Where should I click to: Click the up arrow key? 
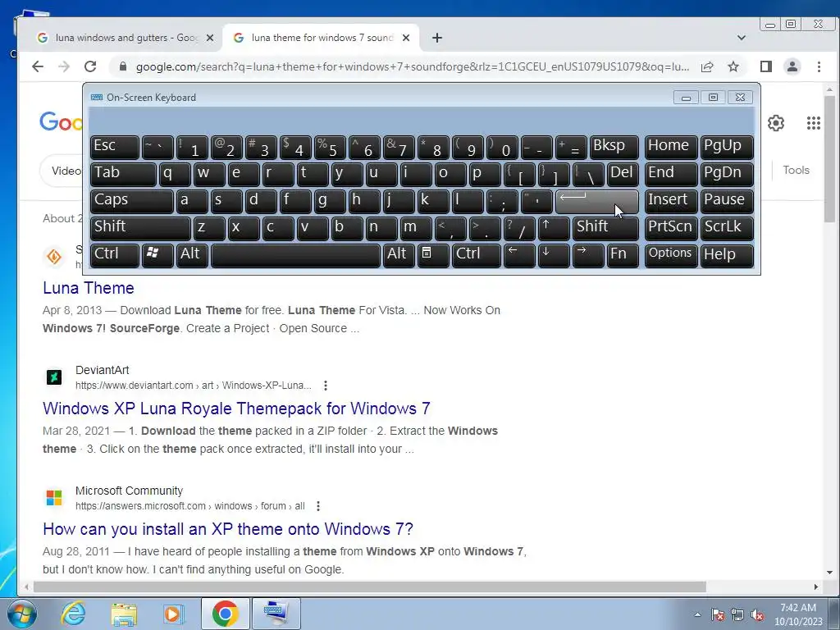pyautogui.click(x=554, y=228)
